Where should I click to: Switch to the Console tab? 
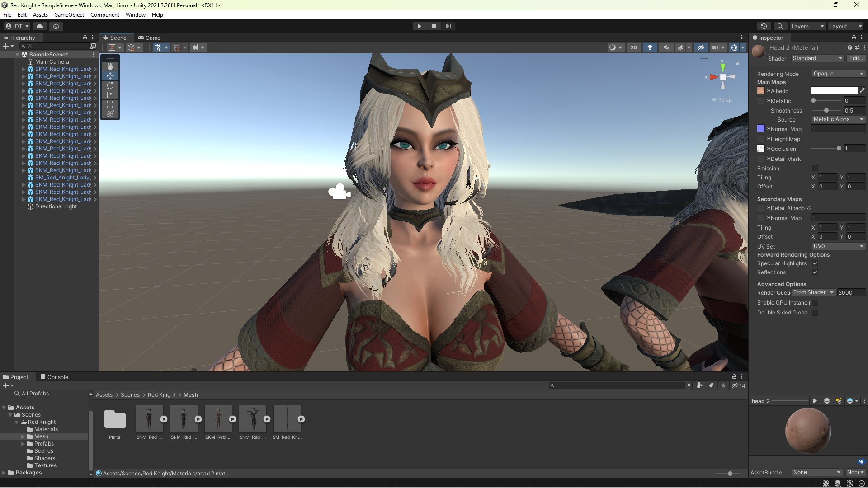pos(54,377)
